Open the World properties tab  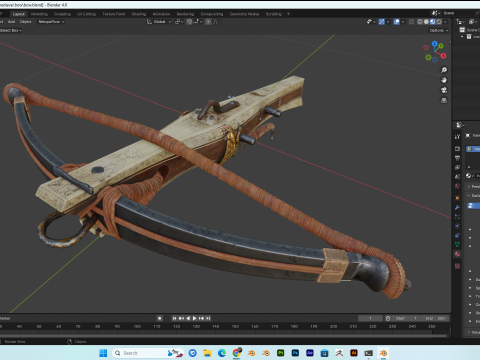click(457, 186)
